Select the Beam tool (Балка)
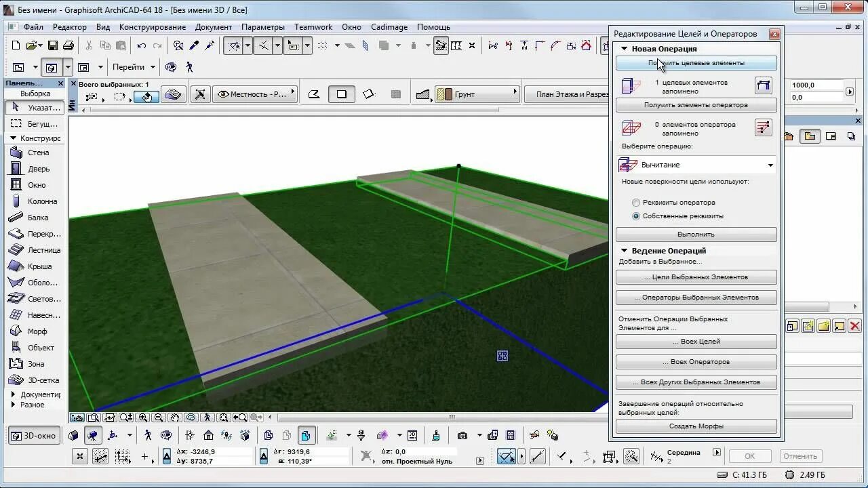This screenshot has width=868, height=488. (35, 218)
